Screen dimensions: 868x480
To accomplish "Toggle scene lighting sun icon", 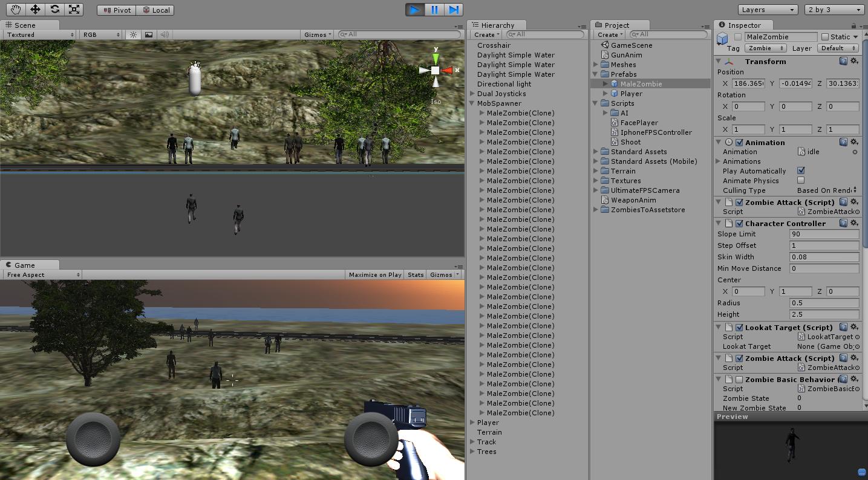I will click(134, 34).
